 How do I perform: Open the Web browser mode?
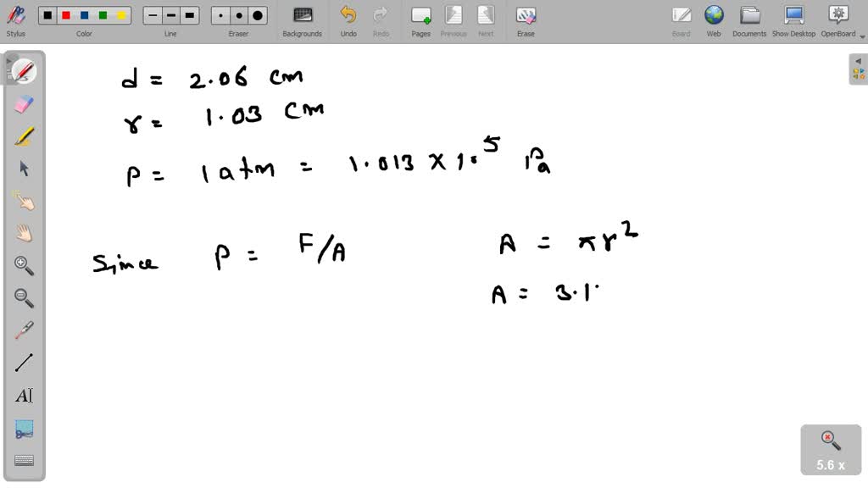coord(714,21)
